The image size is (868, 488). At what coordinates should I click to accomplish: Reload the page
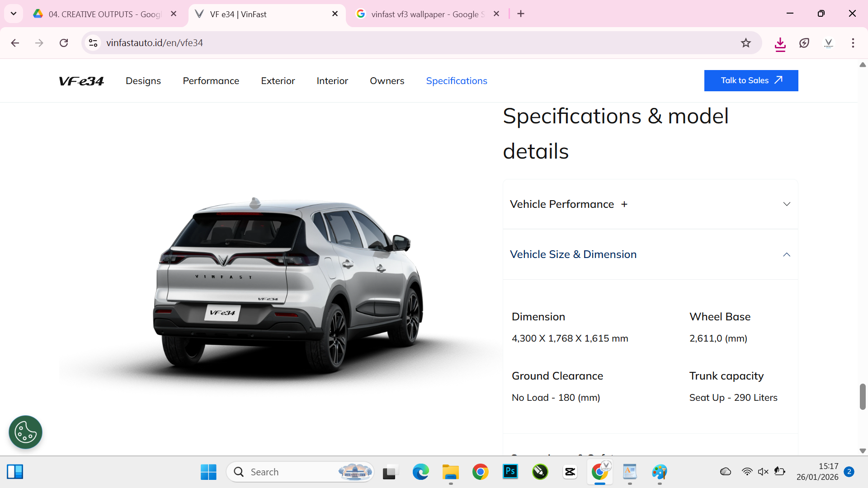tap(64, 43)
